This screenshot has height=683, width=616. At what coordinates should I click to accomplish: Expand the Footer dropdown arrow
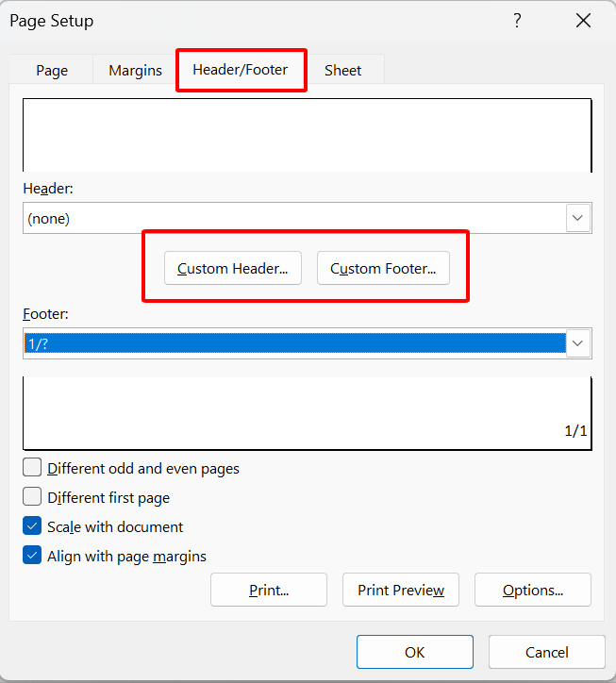[x=578, y=343]
